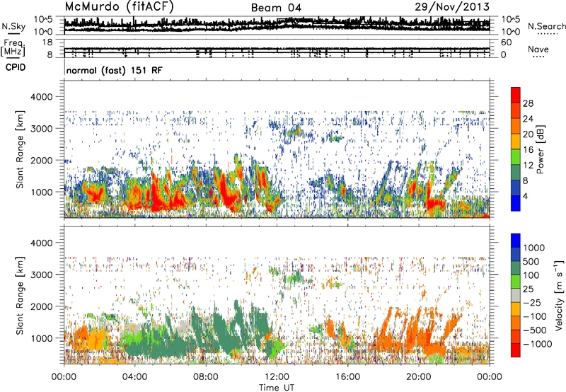The width and height of the screenshot is (566, 392).
Task: Click the 08:00 time axis label
Action: tap(206, 377)
